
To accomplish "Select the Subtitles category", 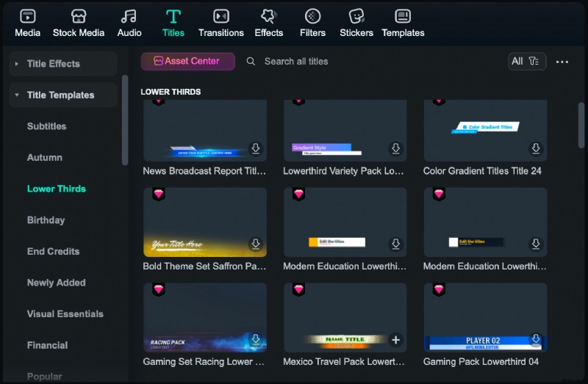I will pyautogui.click(x=46, y=126).
